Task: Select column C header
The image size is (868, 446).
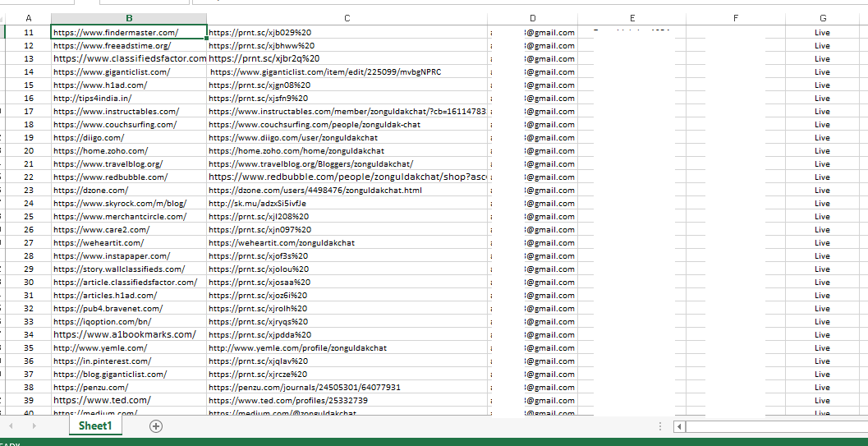Action: [x=347, y=18]
